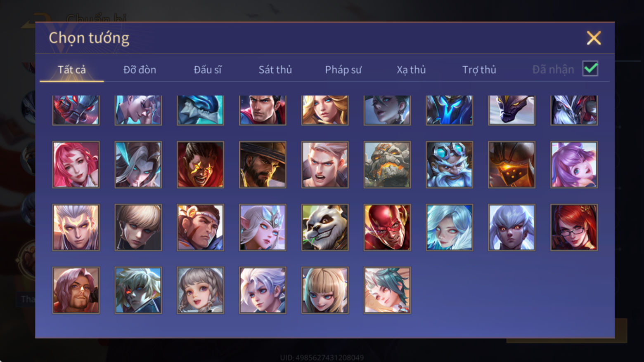Pick the Superman hero portrait
Screen dimensions: 644x362
click(x=263, y=110)
